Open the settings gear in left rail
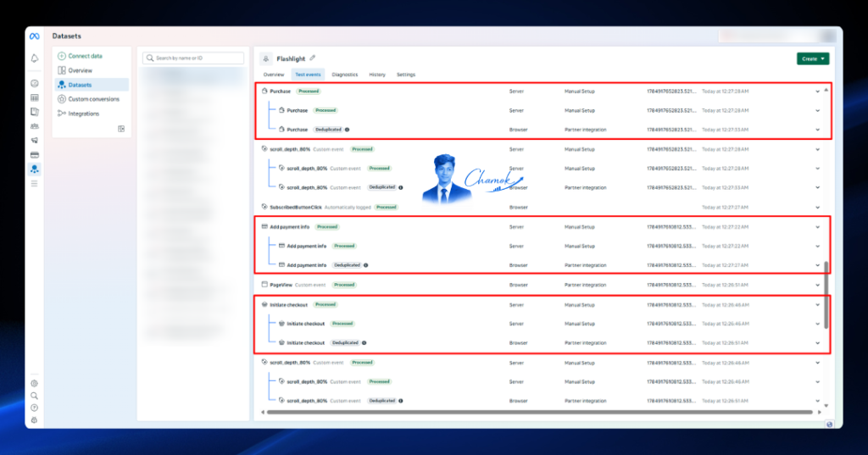 click(x=34, y=383)
